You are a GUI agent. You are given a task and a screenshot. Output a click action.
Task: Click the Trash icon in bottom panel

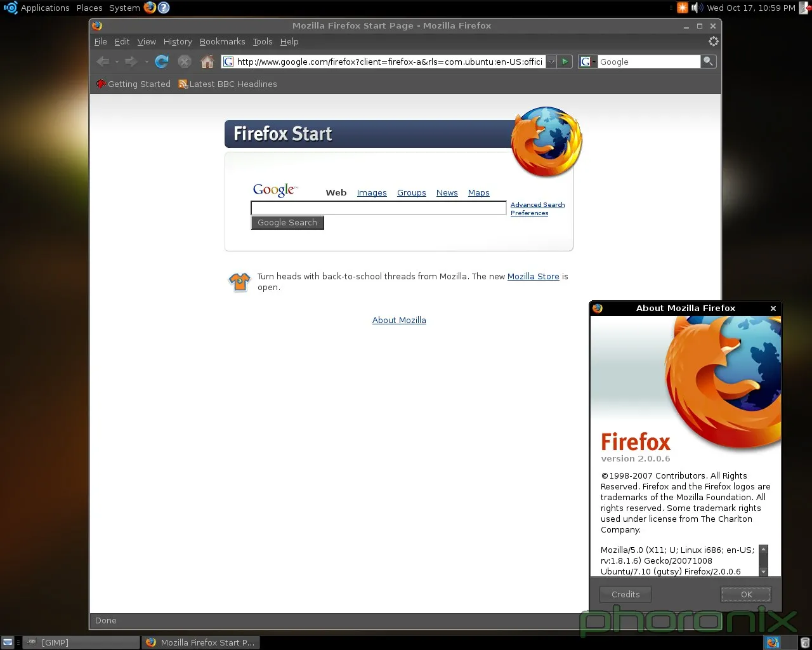click(805, 642)
